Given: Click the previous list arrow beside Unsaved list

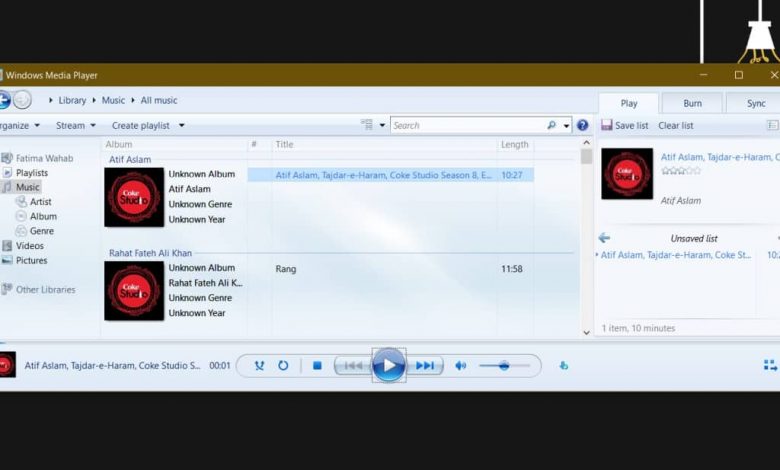Looking at the screenshot, I should pos(604,238).
